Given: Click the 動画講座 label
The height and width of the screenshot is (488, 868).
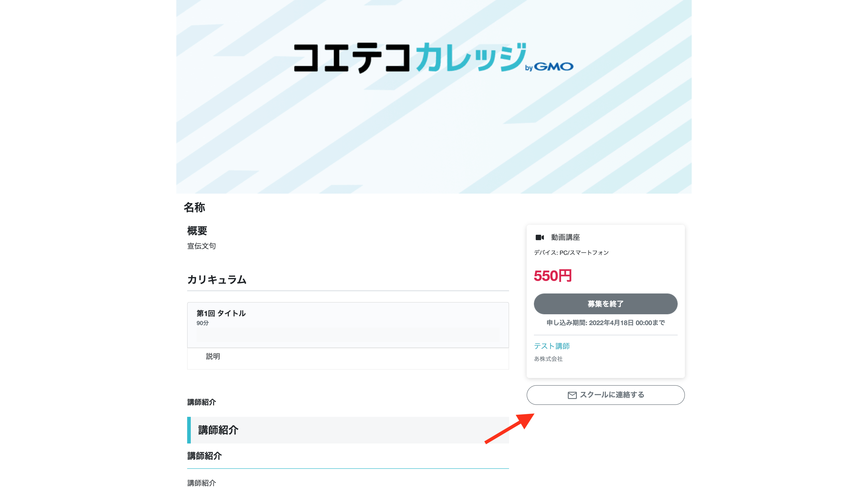Looking at the screenshot, I should [x=565, y=237].
